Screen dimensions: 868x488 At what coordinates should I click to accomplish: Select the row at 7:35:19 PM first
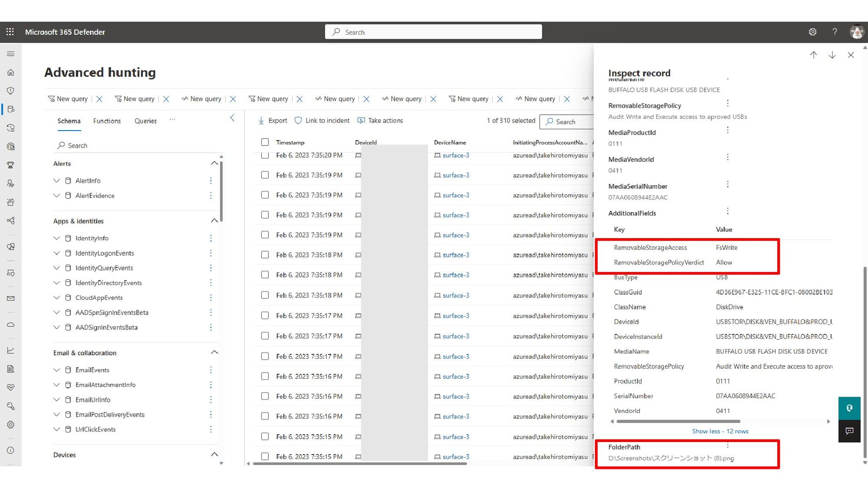[265, 175]
